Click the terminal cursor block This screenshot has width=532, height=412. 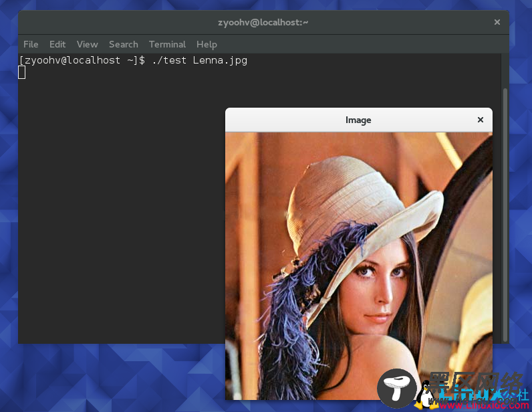click(21, 72)
